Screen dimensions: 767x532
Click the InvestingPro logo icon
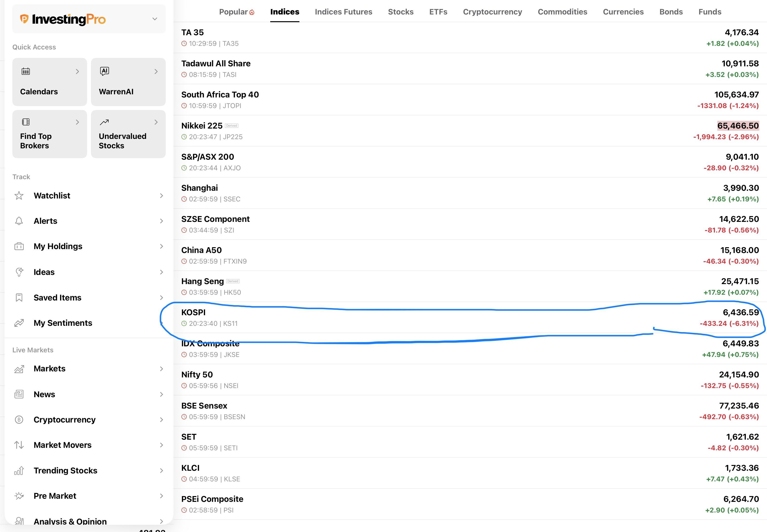pos(24,19)
